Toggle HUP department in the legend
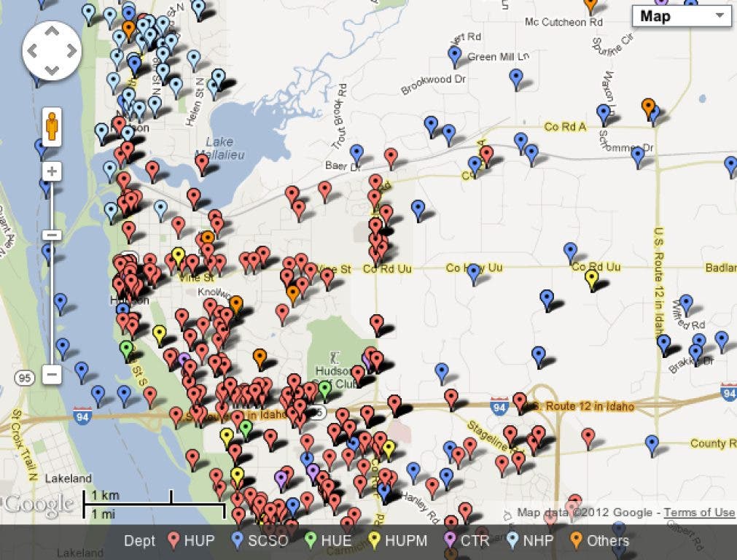 coord(191,541)
